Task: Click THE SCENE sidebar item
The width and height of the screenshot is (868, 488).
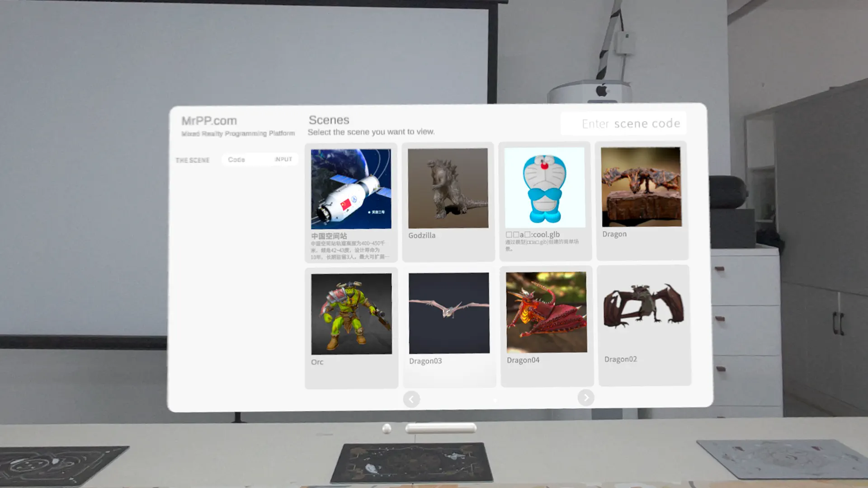Action: [x=193, y=160]
